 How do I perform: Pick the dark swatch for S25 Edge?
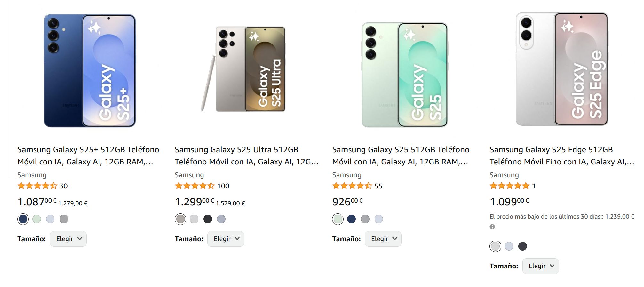click(522, 246)
